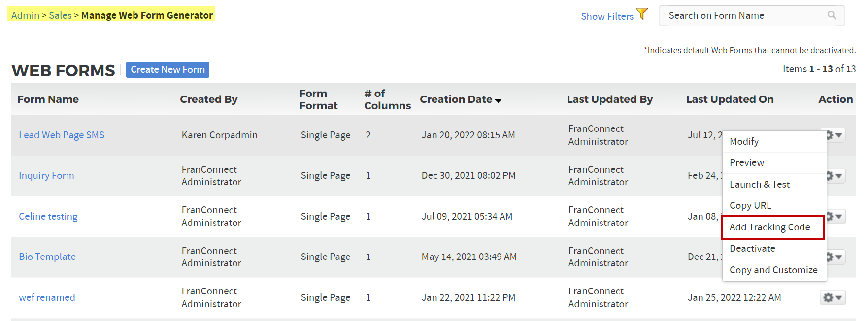Image resolution: width=868 pixels, height=321 pixels.
Task: Click the Search on Form Name field
Action: [x=752, y=15]
